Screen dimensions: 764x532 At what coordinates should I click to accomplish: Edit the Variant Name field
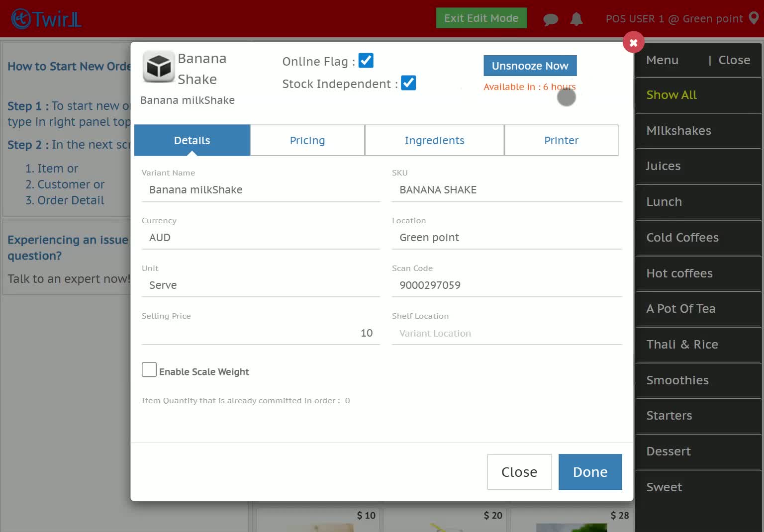click(261, 190)
